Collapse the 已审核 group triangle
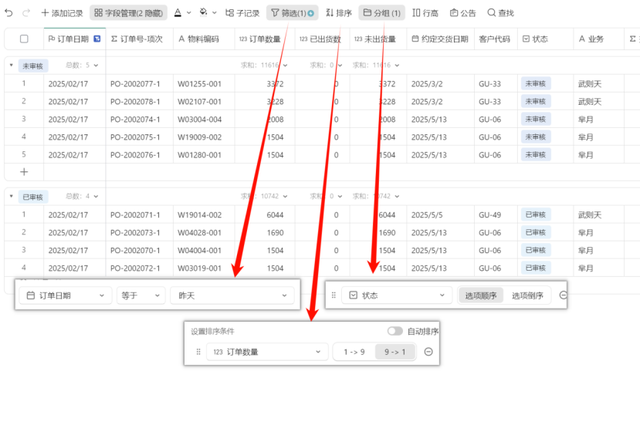The width and height of the screenshot is (640, 422). [11, 196]
